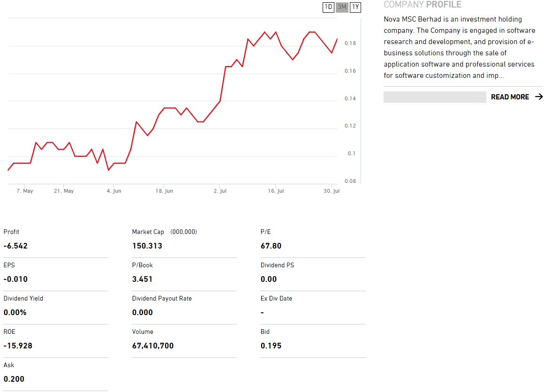The height and width of the screenshot is (392, 544).
Task: Switch chart to 1D range
Action: 328,7
